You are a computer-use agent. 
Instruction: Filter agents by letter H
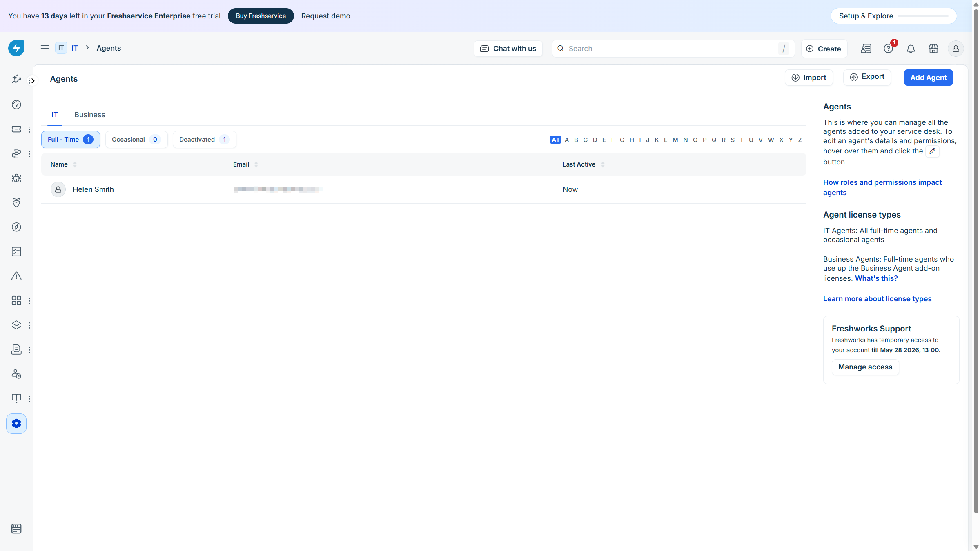(632, 140)
